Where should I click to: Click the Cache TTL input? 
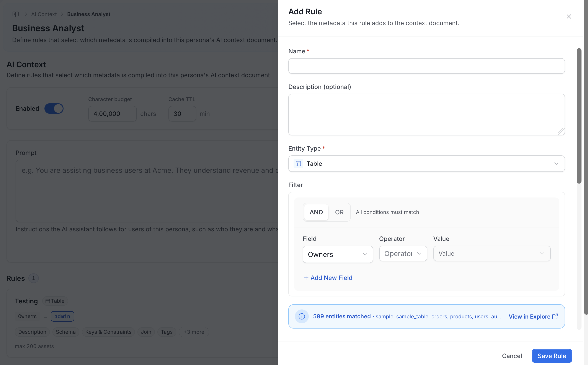pyautogui.click(x=182, y=114)
